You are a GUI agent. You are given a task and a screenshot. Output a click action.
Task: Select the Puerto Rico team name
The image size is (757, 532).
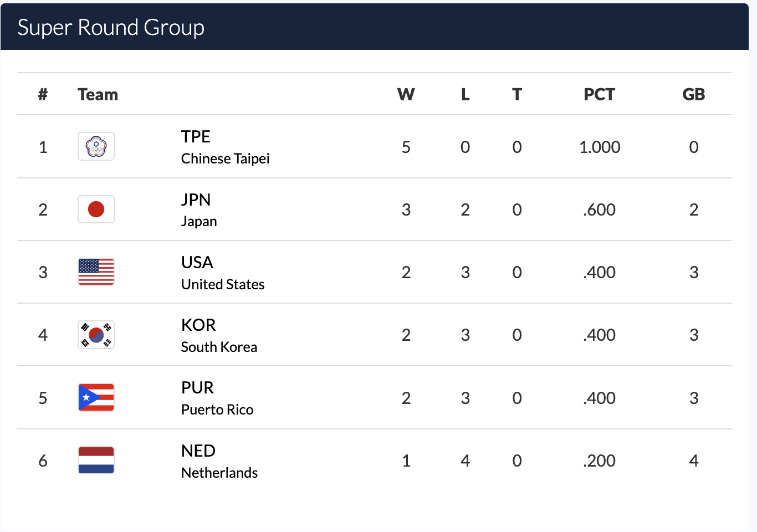click(x=217, y=410)
